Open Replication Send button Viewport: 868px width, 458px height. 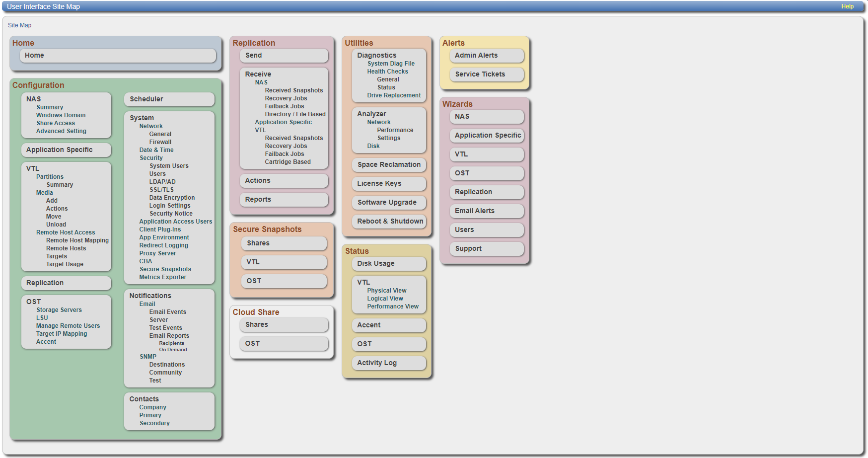coord(284,56)
